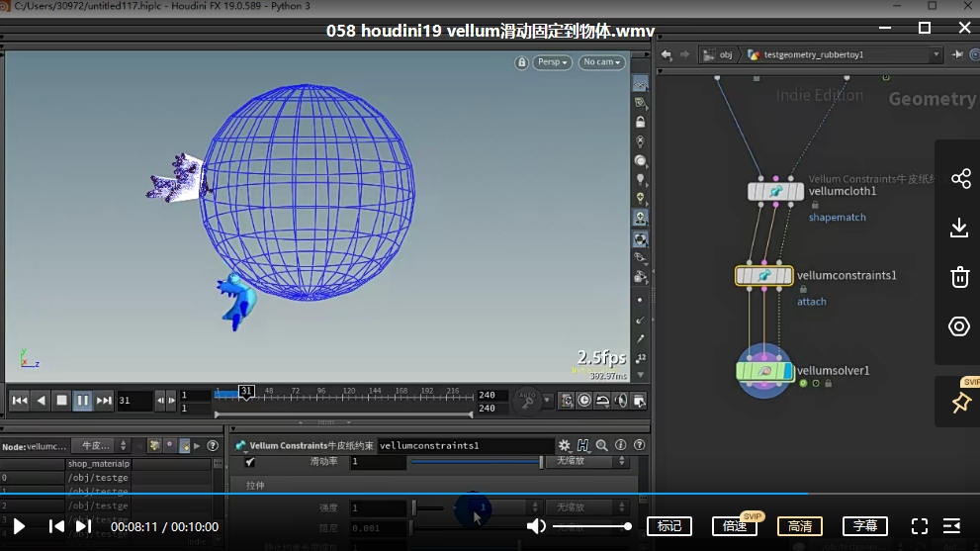
Task: Mute the video volume speaker
Action: 536,526
